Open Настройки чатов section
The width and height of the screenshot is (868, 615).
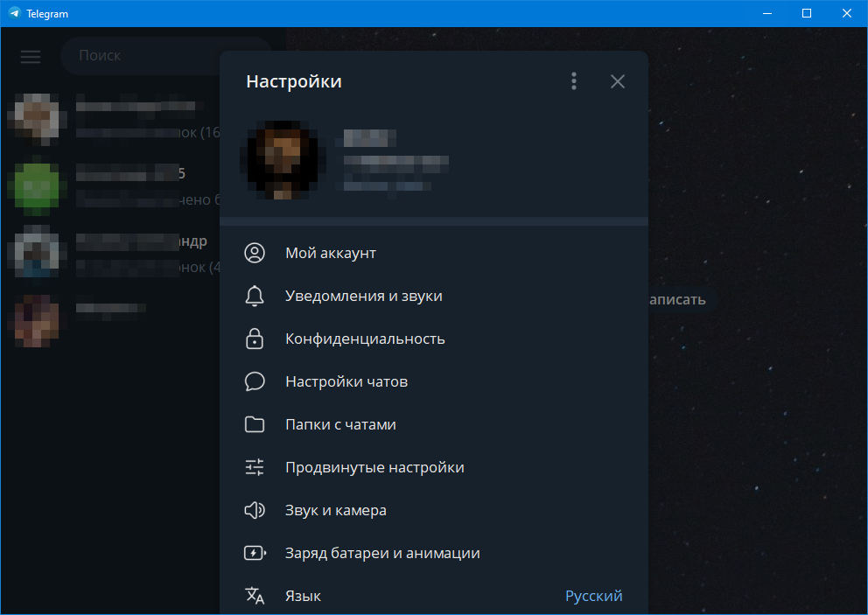coord(434,381)
